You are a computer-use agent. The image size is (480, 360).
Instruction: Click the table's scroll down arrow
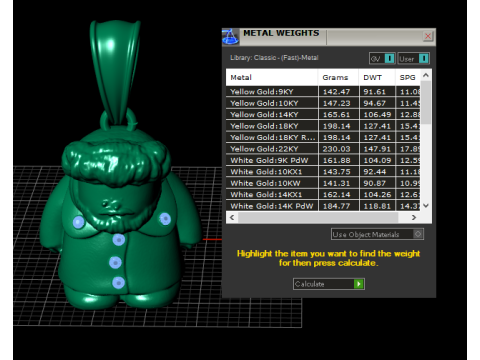click(x=426, y=206)
